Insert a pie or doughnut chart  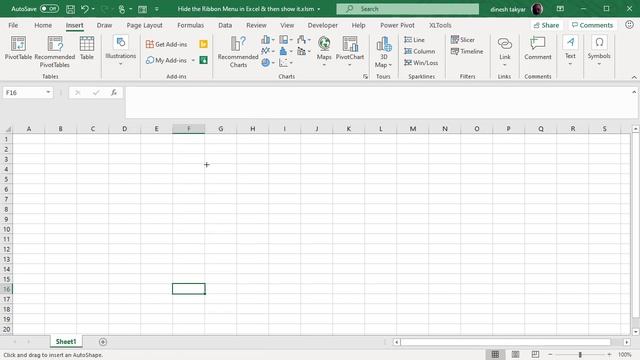click(x=267, y=62)
